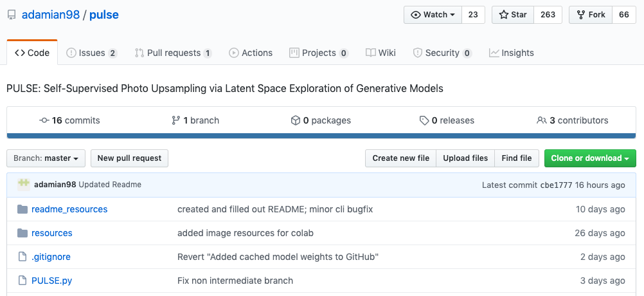Viewport: 644px width, 296px height.
Task: Open the Pull requests tab
Action: click(173, 53)
